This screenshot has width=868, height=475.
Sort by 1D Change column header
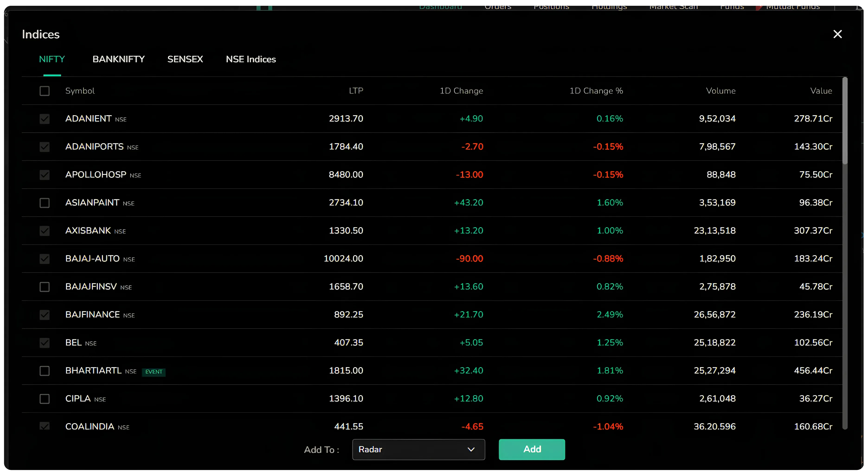461,91
